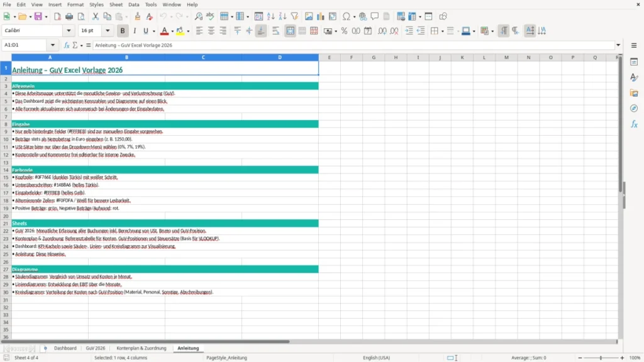Run spelling check (abc icon)
Viewport: 644px width, 362px height.
[210, 16]
